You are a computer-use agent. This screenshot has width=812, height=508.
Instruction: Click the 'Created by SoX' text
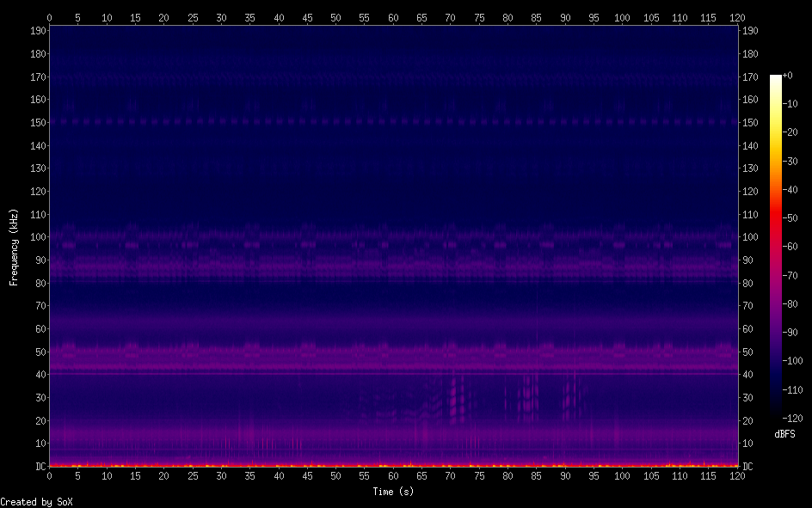pyautogui.click(x=36, y=502)
